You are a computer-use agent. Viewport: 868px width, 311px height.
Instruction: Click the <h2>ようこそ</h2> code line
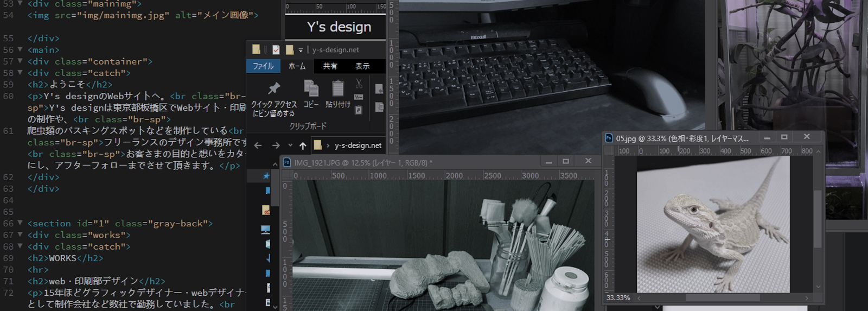(x=70, y=85)
